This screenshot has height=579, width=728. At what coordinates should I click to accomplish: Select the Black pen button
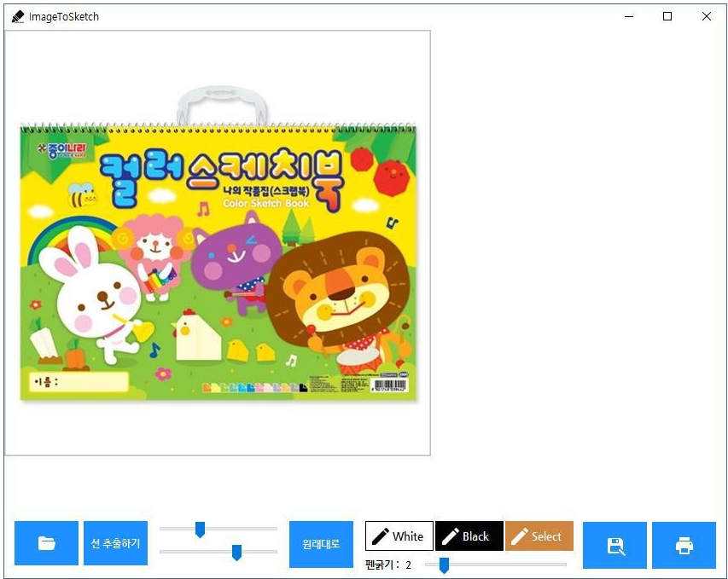[x=469, y=536]
